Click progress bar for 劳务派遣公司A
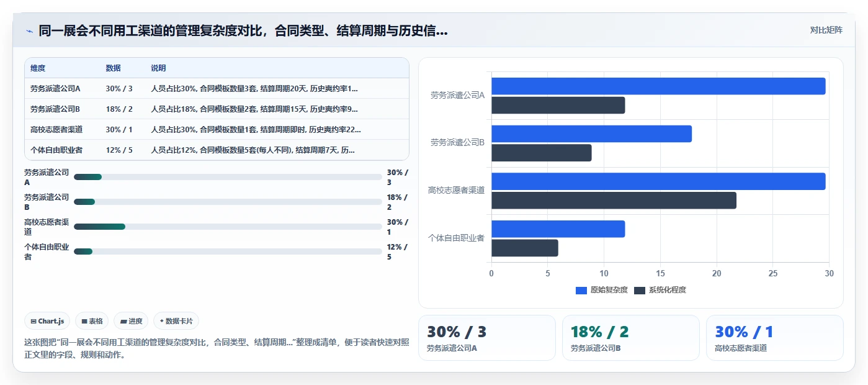 [x=228, y=177]
